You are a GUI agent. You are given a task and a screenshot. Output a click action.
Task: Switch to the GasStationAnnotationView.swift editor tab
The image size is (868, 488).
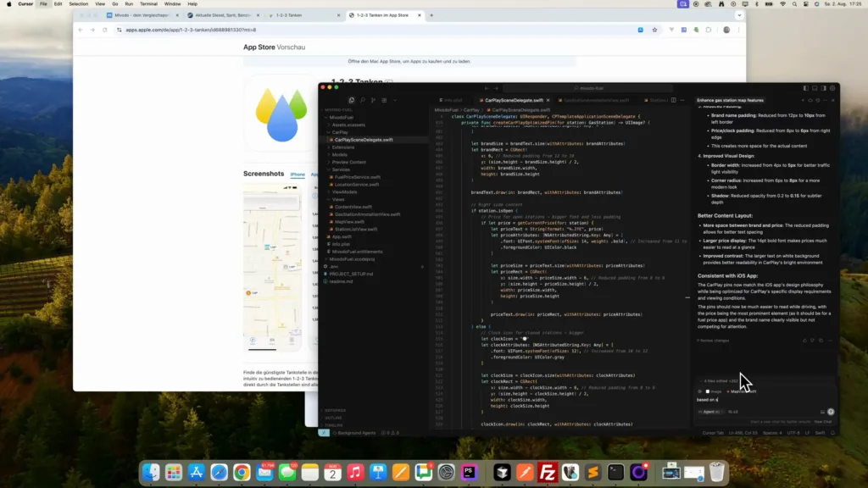pos(595,100)
